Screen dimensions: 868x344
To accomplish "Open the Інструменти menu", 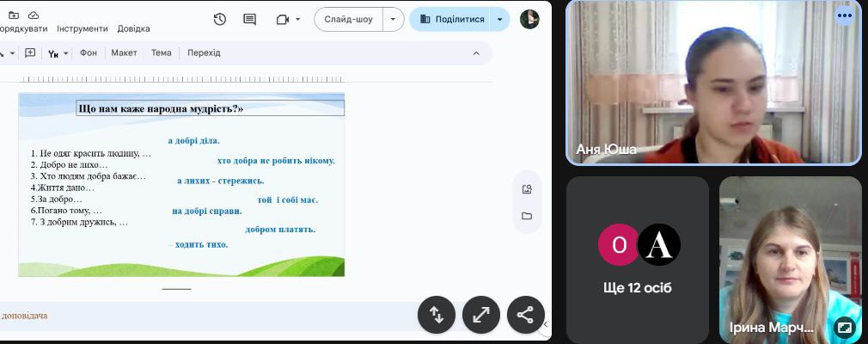I will 83,28.
